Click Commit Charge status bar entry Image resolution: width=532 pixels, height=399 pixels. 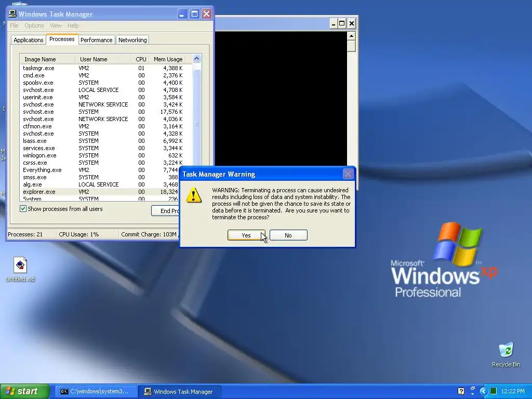pyautogui.click(x=149, y=234)
